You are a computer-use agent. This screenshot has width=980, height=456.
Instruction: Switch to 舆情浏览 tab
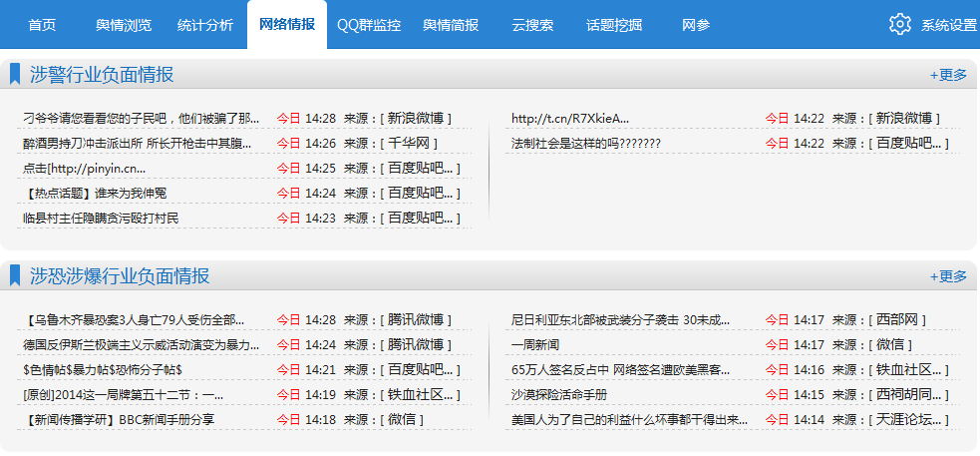pyautogui.click(x=124, y=25)
